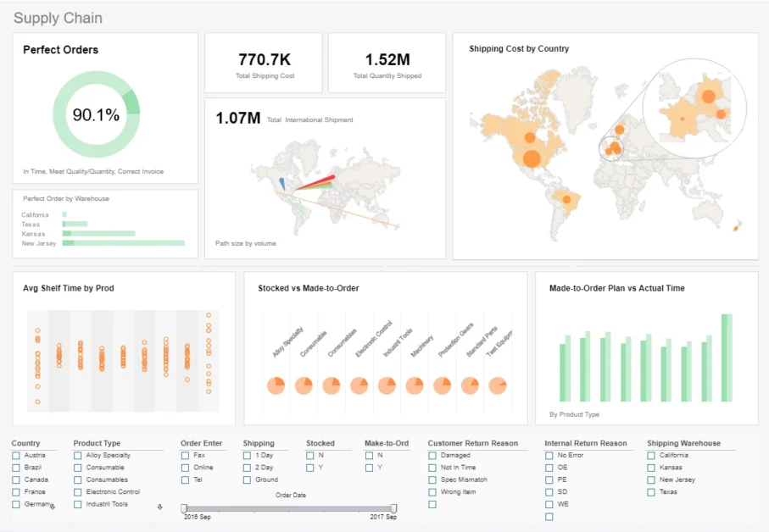Click the Order Date slider left handle

[184, 508]
